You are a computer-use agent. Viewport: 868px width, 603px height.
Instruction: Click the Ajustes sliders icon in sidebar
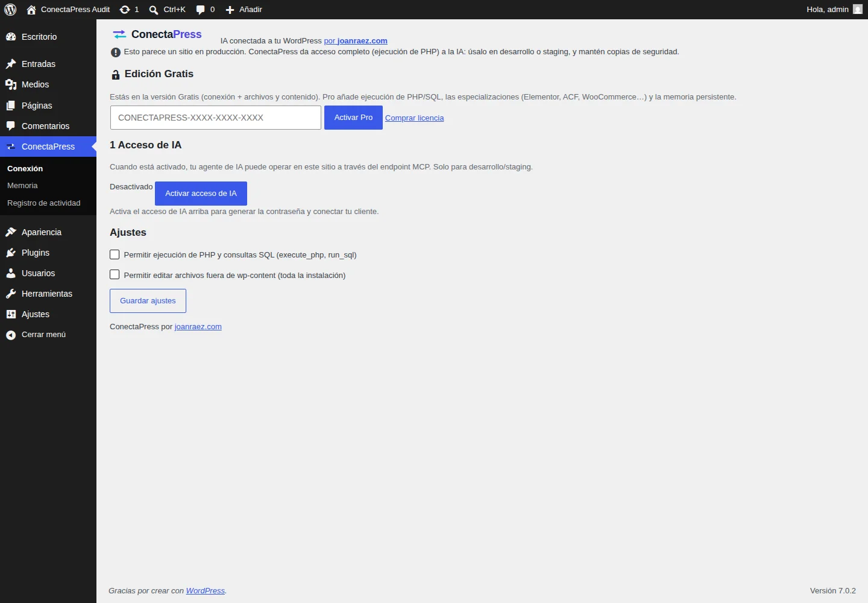pos(11,314)
